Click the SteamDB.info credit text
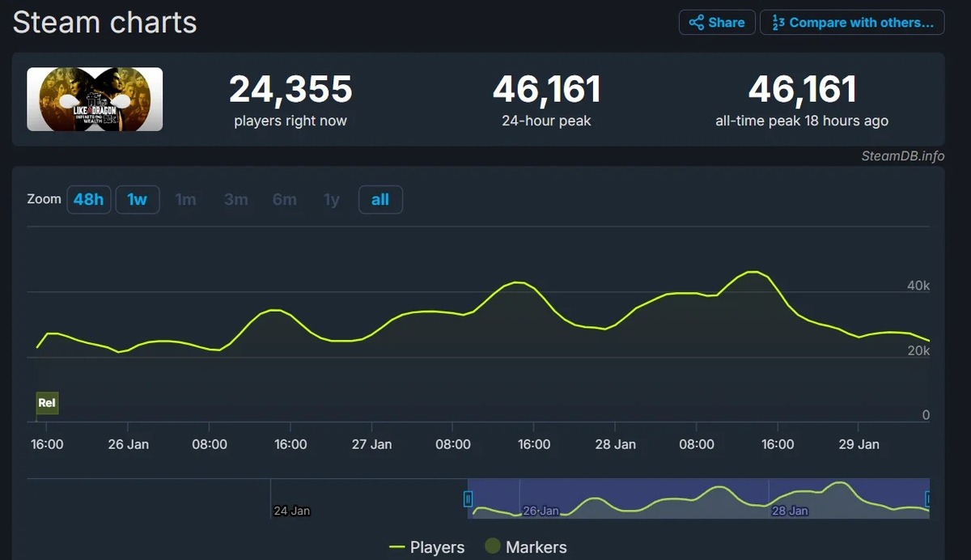Viewport: 971px width, 560px height. [902, 156]
